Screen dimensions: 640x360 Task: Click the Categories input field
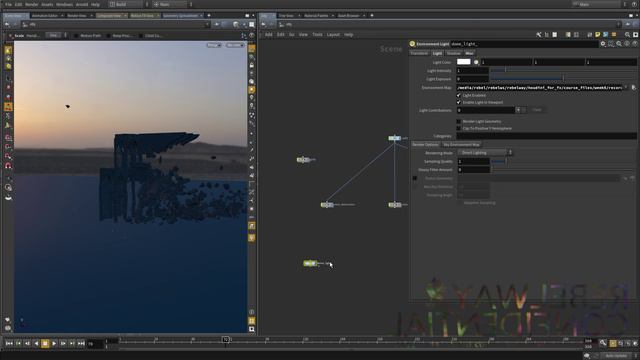pos(546,136)
